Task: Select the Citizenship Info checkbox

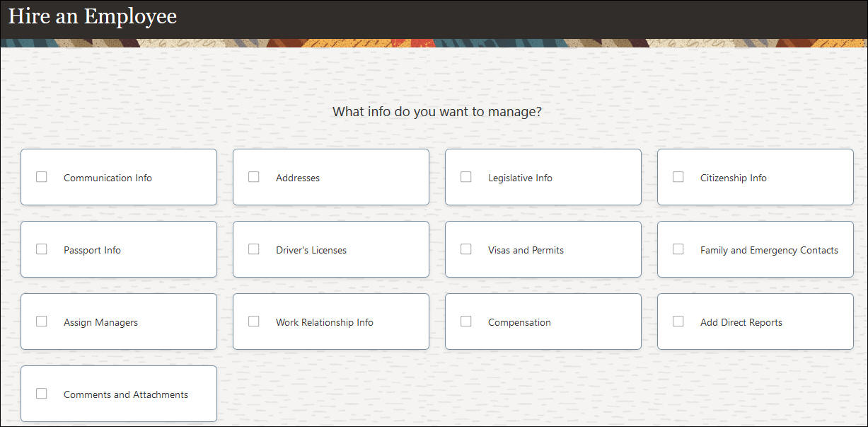Action: coord(678,177)
